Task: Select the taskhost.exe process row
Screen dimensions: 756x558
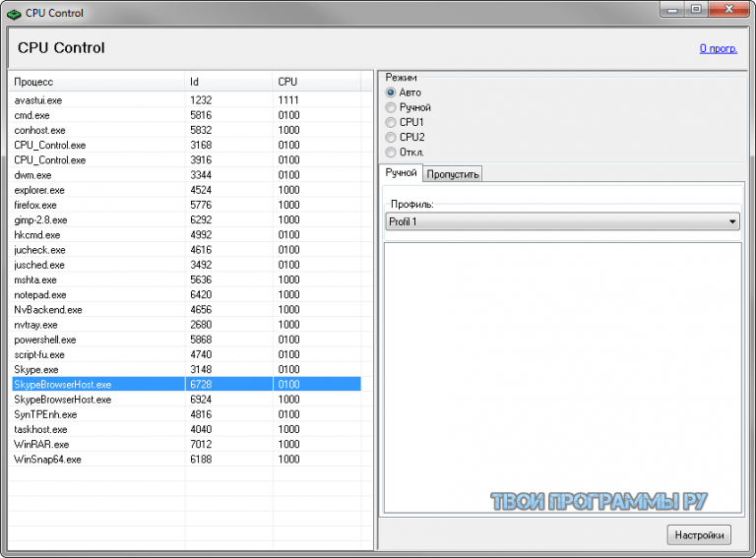Action: (186, 429)
